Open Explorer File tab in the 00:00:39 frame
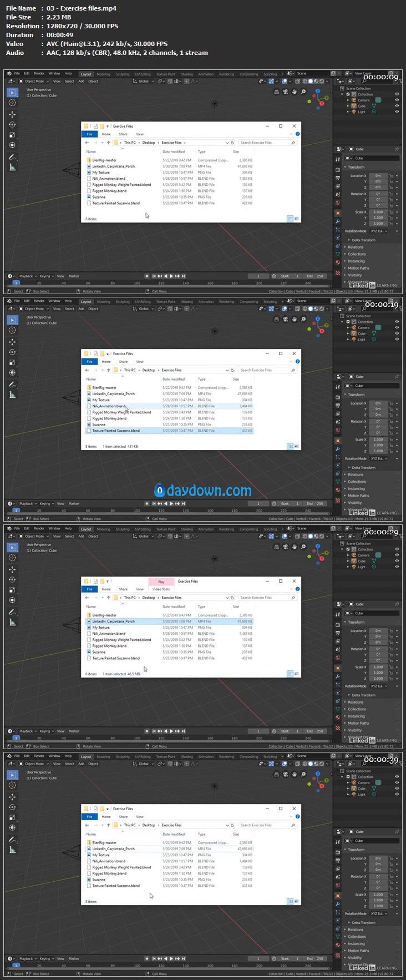The image size is (406, 980). (89, 816)
